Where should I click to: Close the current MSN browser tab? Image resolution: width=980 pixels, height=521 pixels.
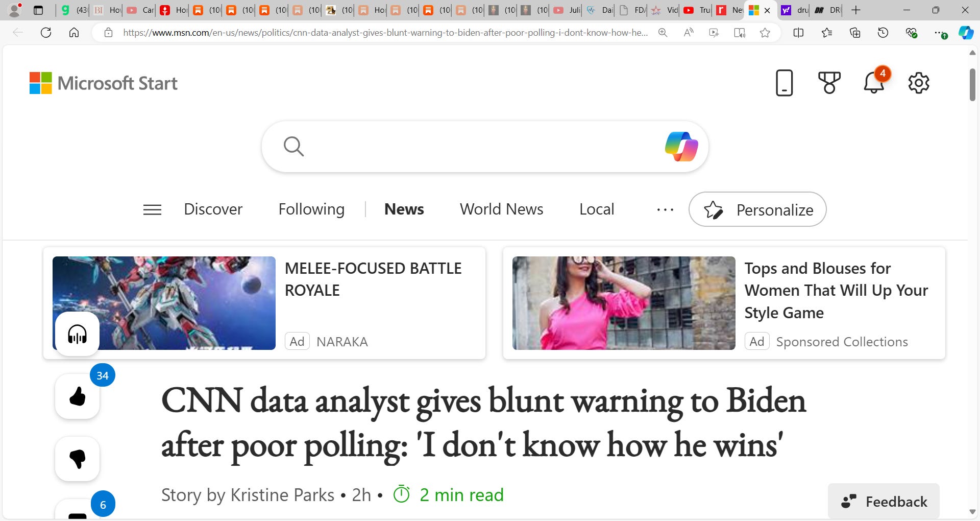point(767,10)
